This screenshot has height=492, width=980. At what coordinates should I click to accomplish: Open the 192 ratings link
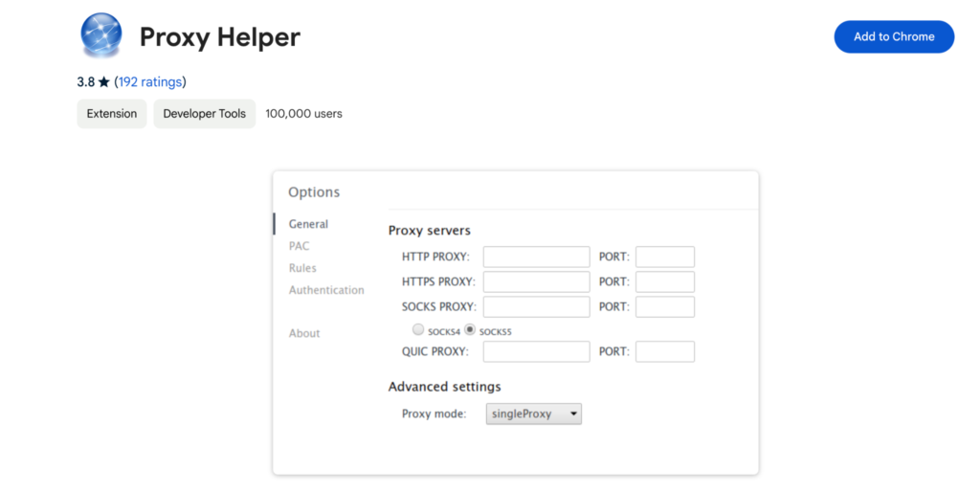point(150,82)
